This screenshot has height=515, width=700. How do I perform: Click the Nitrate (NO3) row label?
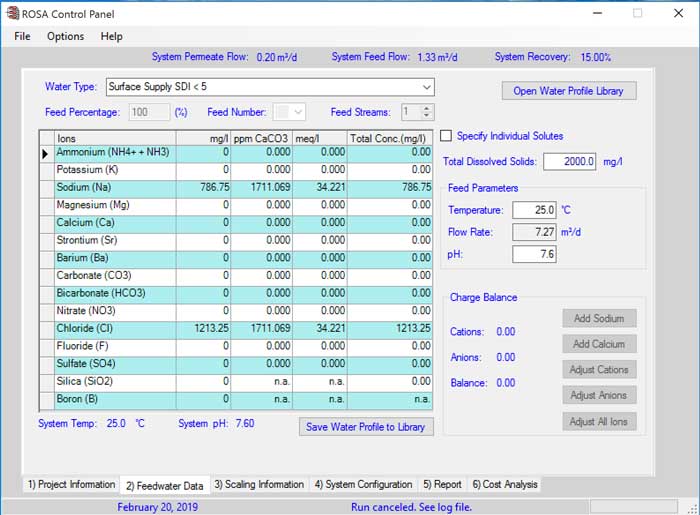pos(115,311)
